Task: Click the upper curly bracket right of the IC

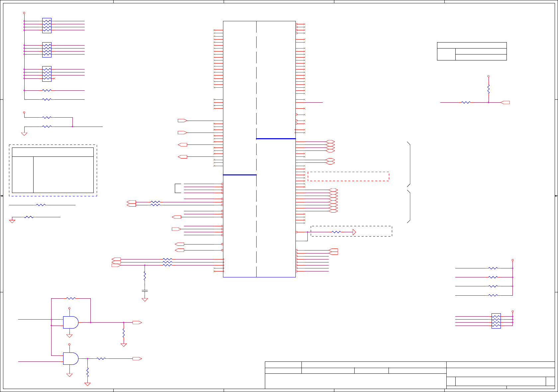Action: click(409, 164)
